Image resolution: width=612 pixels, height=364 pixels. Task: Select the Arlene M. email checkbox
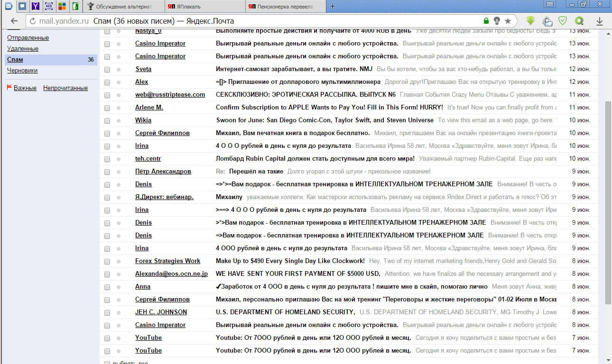pos(107,108)
